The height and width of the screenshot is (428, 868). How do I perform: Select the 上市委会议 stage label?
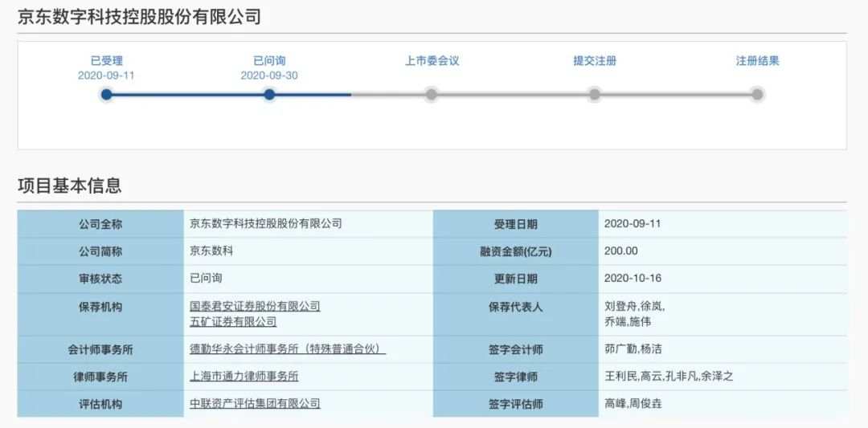pos(432,61)
